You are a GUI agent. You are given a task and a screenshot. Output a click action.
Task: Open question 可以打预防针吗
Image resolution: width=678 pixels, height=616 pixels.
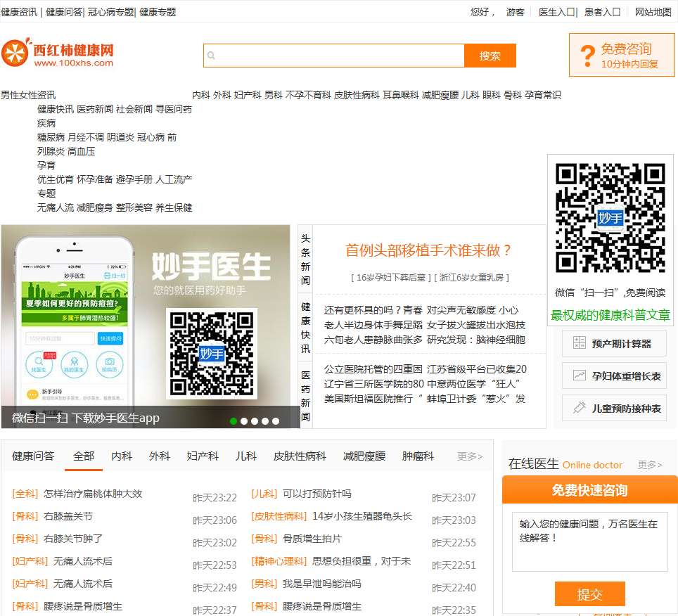click(x=317, y=494)
